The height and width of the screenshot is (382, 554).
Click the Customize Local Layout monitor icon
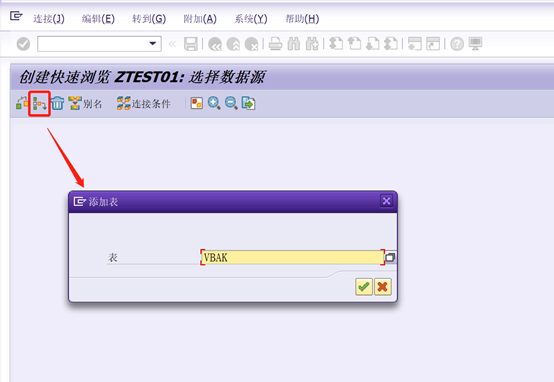click(475, 44)
